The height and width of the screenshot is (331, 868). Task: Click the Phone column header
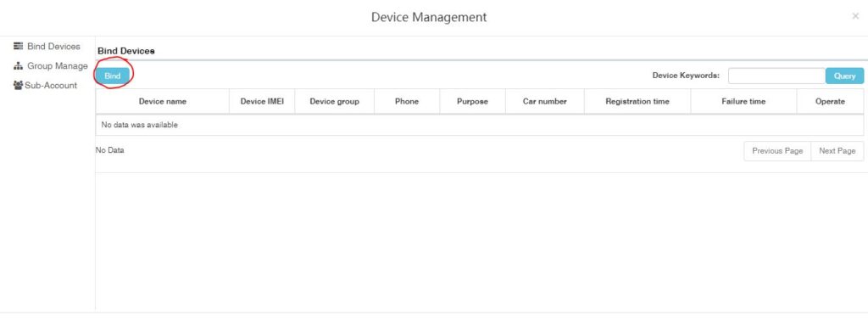[407, 102]
